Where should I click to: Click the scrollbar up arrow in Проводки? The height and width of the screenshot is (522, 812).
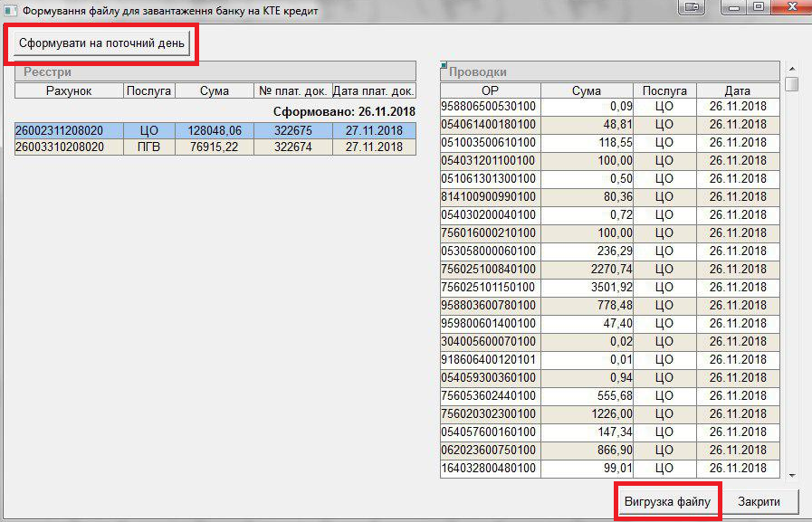click(x=791, y=69)
